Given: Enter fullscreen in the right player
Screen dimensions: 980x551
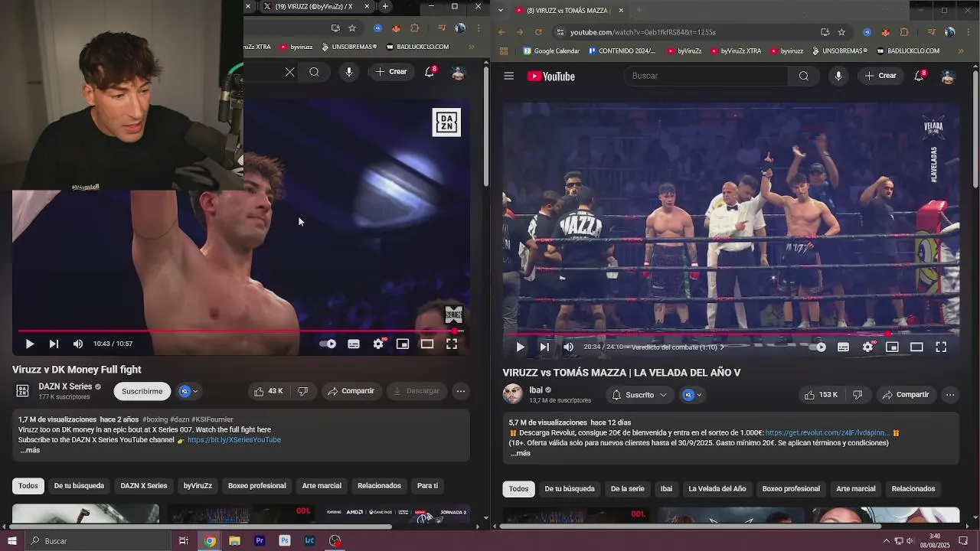Looking at the screenshot, I should click(941, 347).
